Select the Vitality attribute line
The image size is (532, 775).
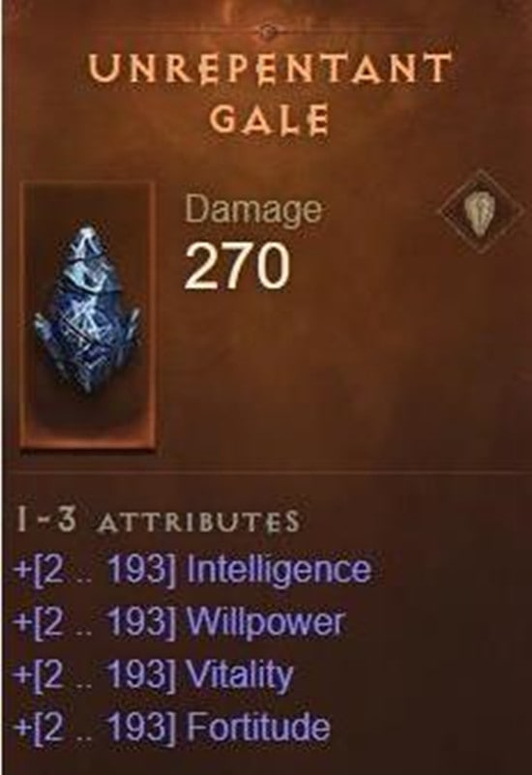click(x=153, y=675)
